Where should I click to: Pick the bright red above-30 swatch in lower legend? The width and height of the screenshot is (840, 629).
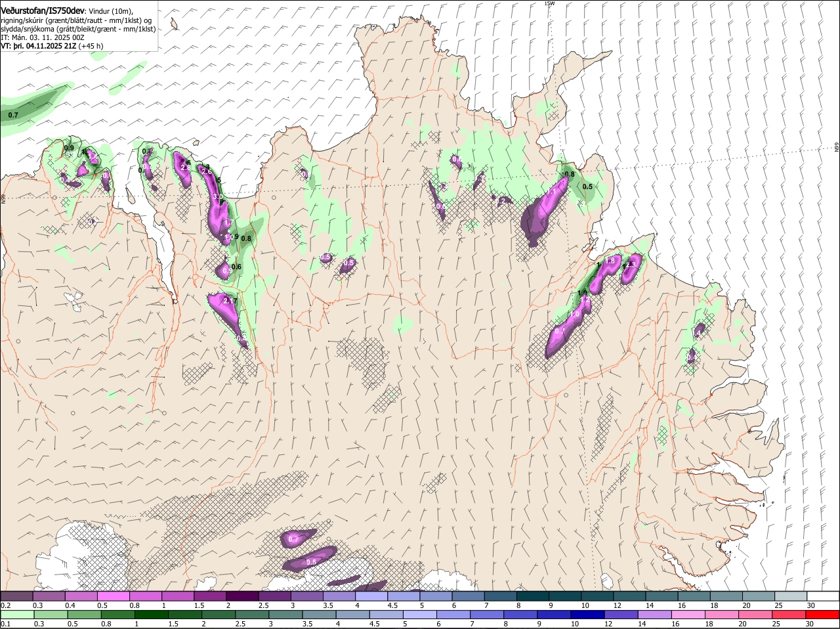pos(823,615)
